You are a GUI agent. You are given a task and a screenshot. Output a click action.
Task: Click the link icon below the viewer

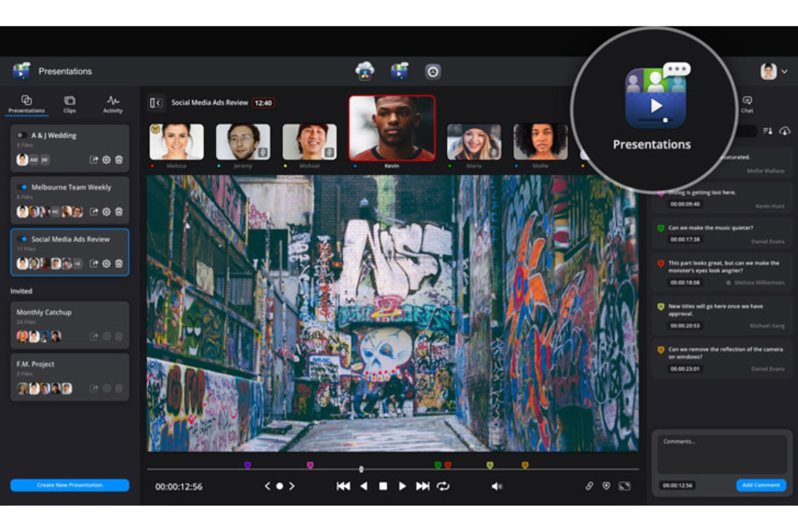tap(589, 486)
